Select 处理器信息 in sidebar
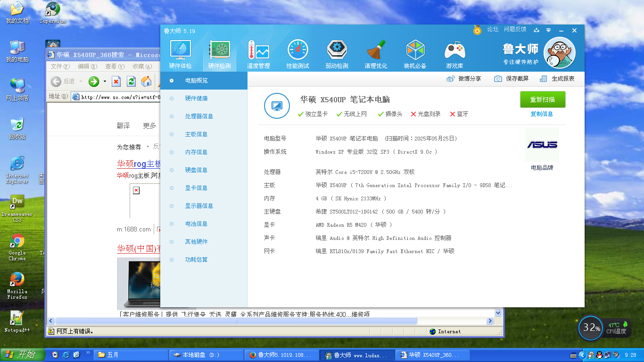644x362 pixels. coord(204,116)
